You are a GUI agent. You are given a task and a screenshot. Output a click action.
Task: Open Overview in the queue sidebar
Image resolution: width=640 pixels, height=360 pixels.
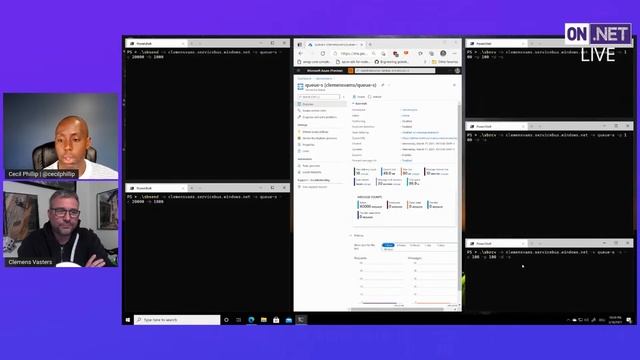coord(322,104)
